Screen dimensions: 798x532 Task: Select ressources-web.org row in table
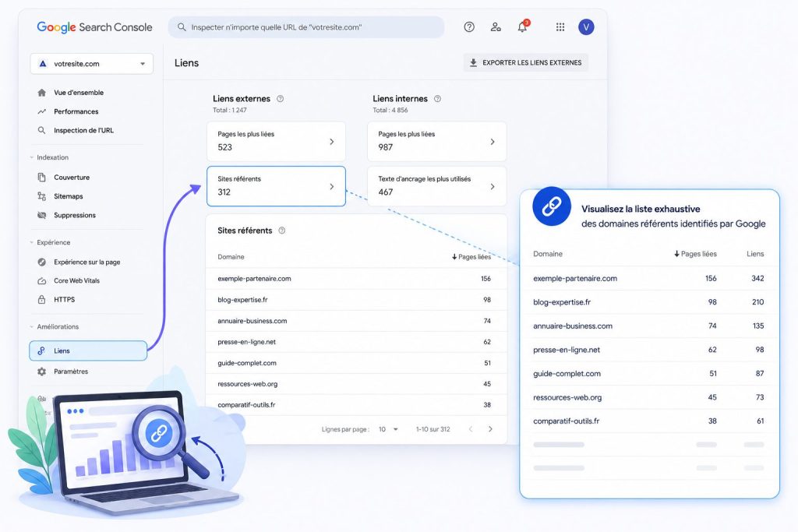pos(355,384)
